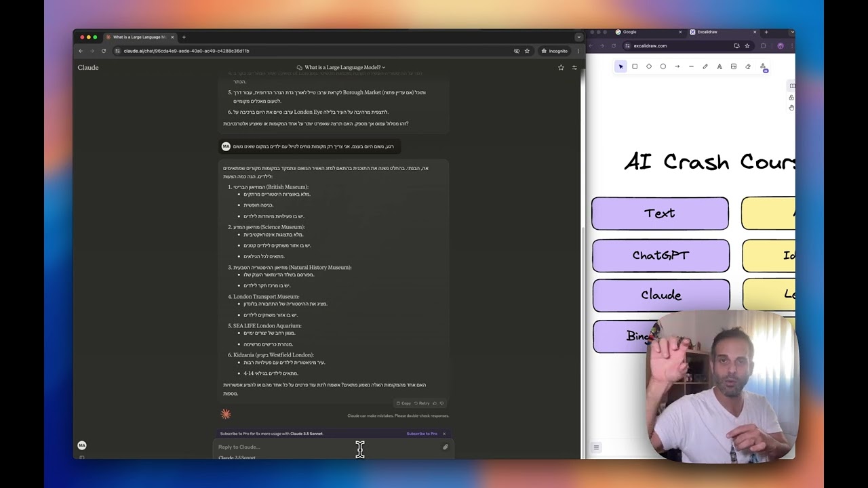Click the tracking protection eye icon in Claude address bar
868x488 pixels.
pos(517,51)
